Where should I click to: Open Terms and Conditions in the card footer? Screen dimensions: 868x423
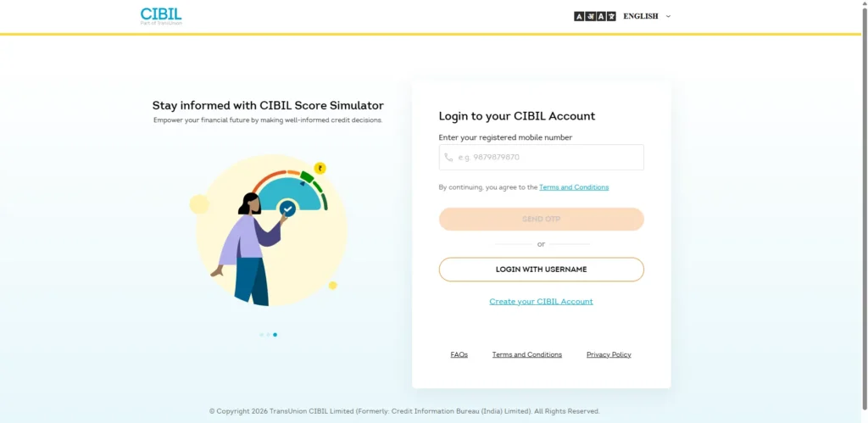[526, 354]
